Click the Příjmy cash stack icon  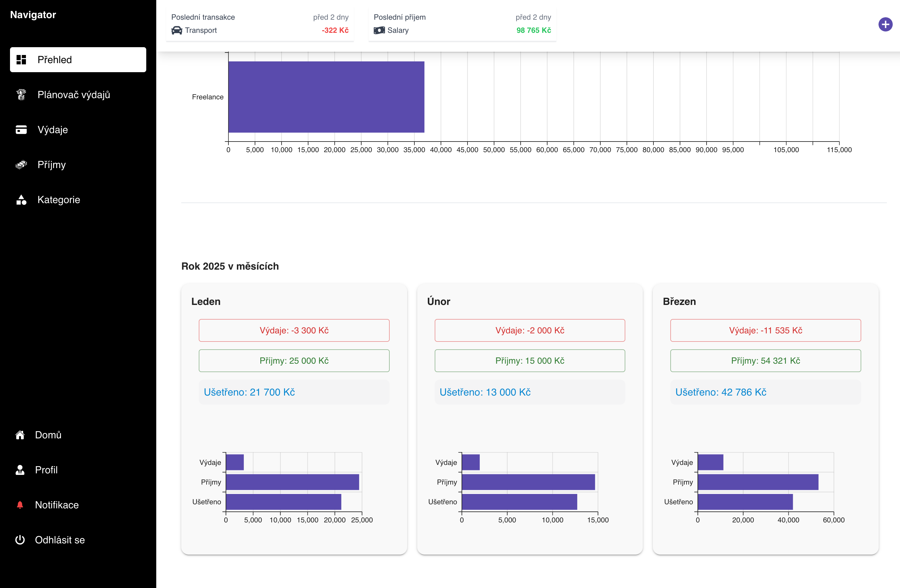(x=21, y=164)
